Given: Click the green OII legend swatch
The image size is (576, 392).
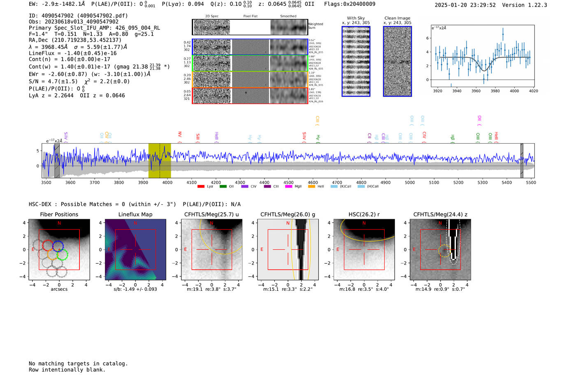Looking at the screenshot, I should pos(223,186).
